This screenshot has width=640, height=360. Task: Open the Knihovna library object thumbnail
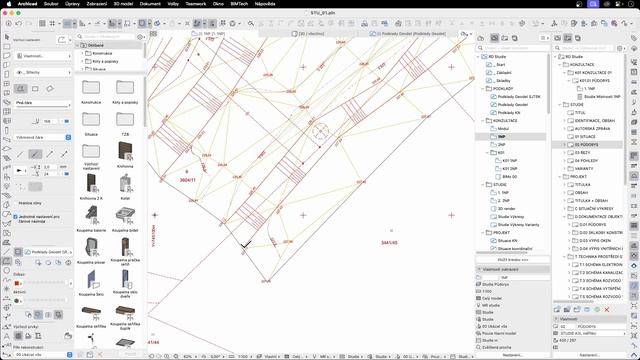tap(125, 152)
